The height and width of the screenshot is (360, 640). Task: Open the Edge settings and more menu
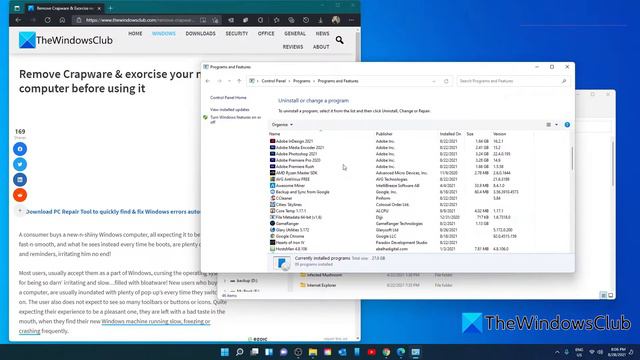tap(351, 20)
